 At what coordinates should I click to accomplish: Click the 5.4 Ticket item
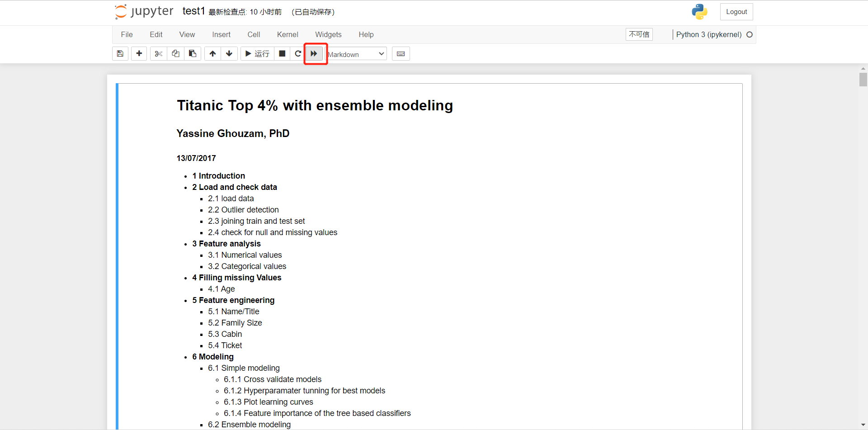click(x=225, y=345)
